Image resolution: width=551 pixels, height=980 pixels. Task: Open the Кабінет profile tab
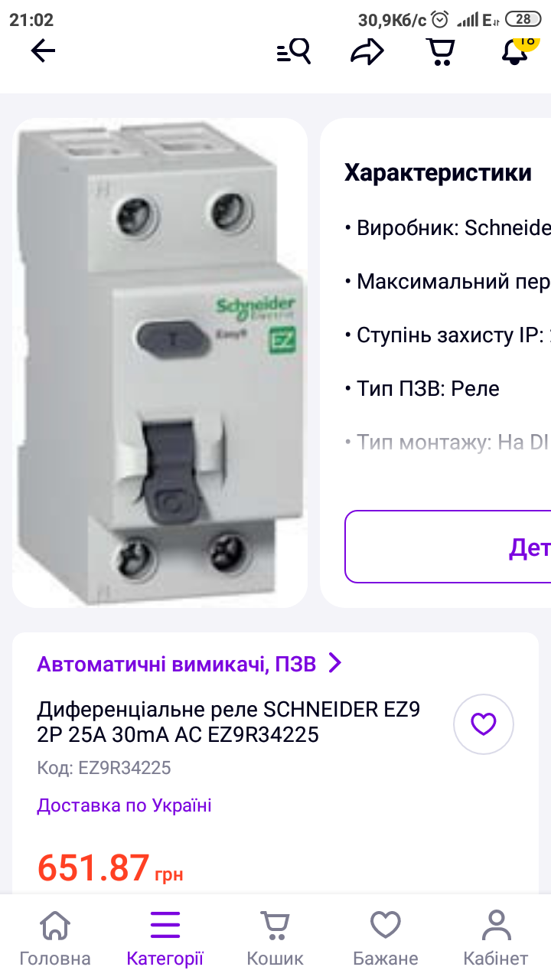coord(496,938)
